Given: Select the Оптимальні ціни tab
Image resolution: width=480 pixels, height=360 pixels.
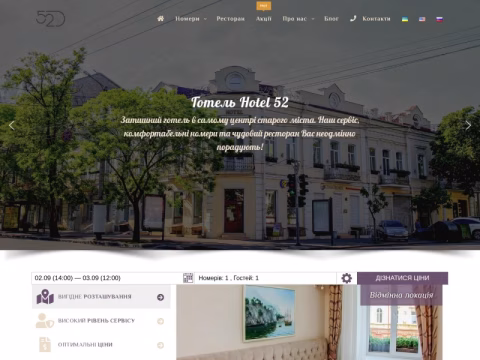Looking at the screenshot, I should coord(101,345).
